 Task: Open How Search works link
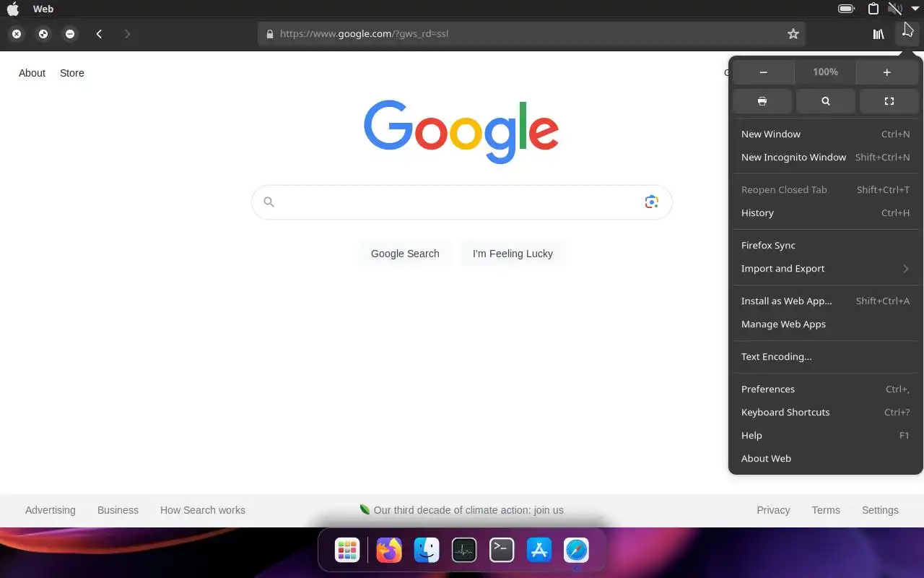click(203, 510)
